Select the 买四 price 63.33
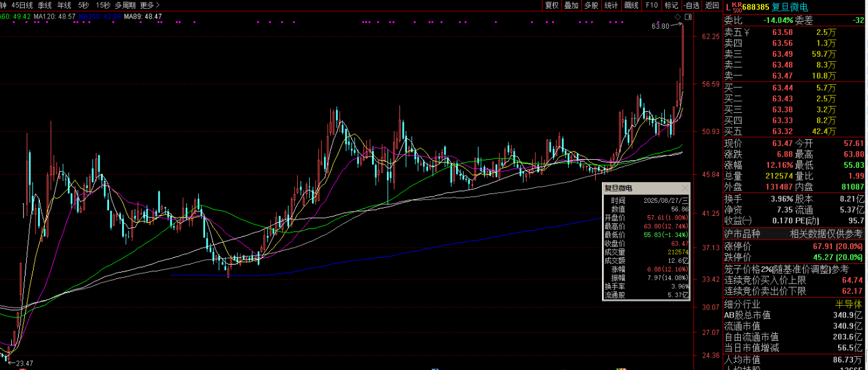Image resolution: width=868 pixels, height=370 pixels. pyautogui.click(x=783, y=120)
